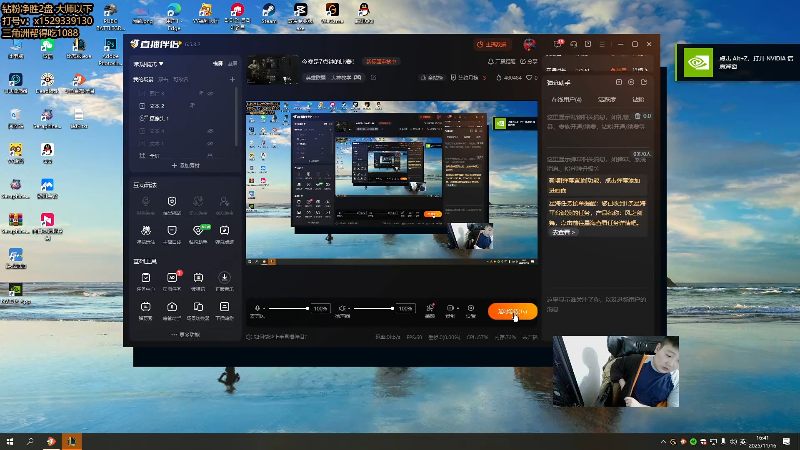Screen dimensions: 800x450
Task: Expand the microphone device arrow beside the mic icon
Action: point(264,308)
